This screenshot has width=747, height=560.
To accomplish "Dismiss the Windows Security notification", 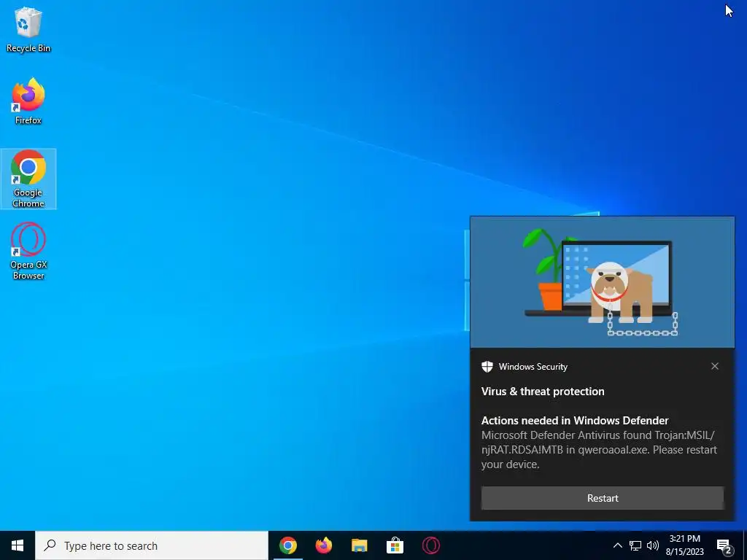I will (x=715, y=366).
